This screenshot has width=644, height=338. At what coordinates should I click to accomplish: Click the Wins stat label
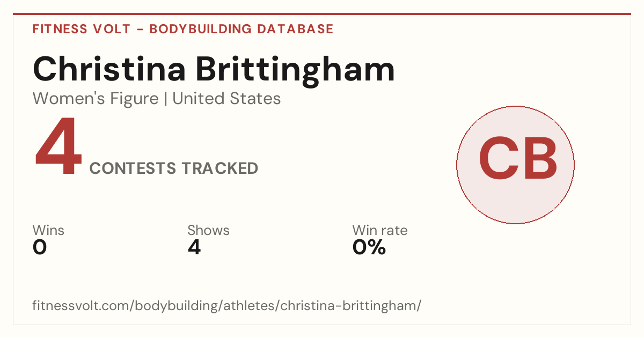tap(48, 231)
